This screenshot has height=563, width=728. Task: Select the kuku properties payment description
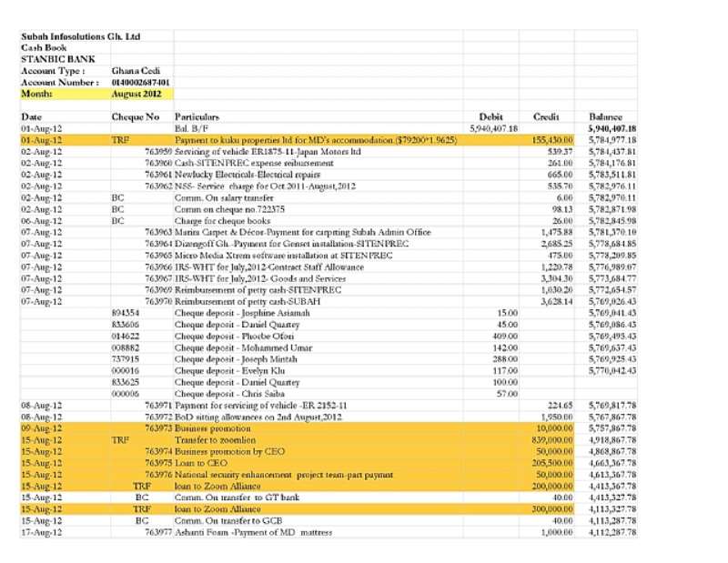316,140
